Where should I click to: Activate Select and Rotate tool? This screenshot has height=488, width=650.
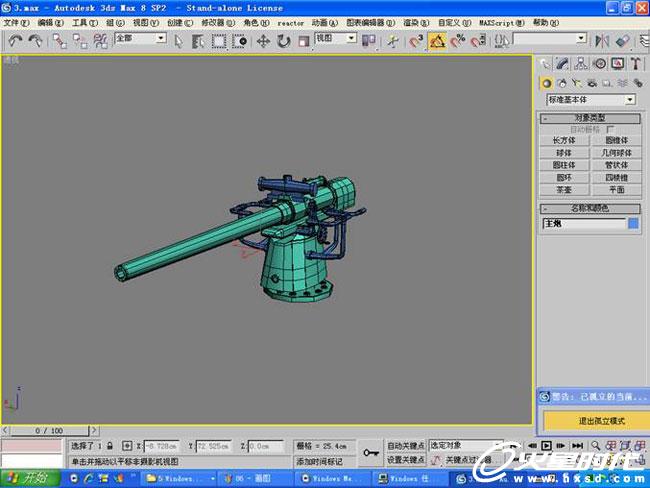pyautogui.click(x=284, y=41)
